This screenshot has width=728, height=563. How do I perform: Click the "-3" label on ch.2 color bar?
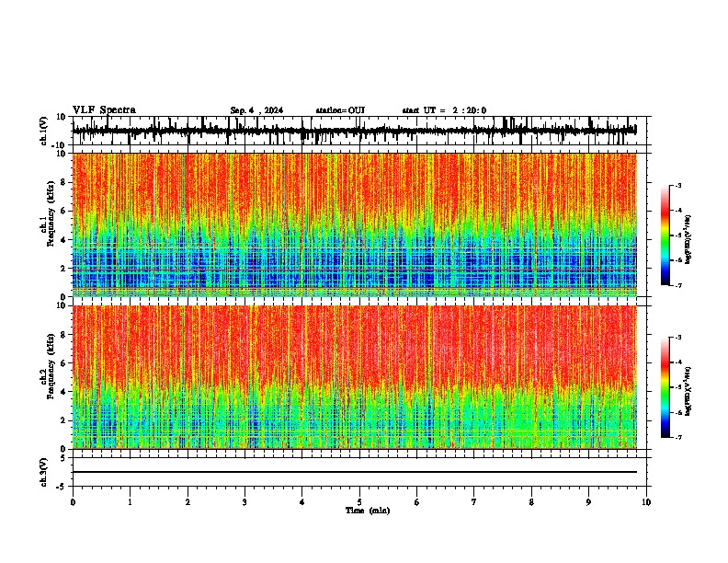coord(678,338)
